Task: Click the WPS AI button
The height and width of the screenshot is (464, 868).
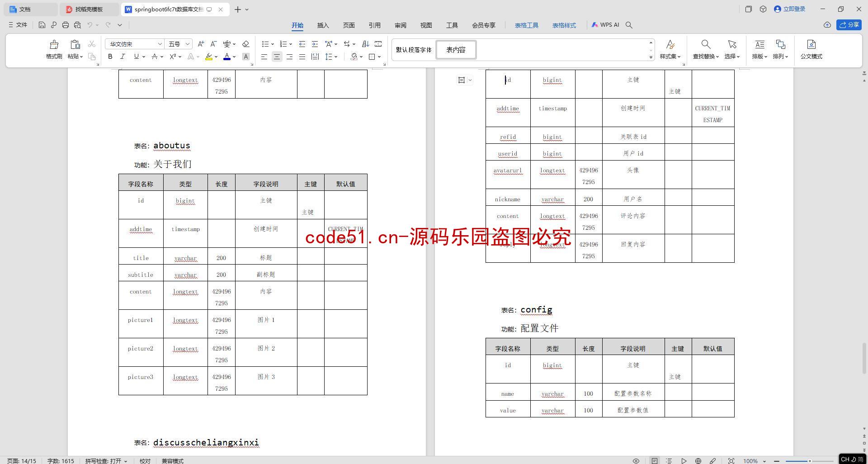Action: coord(605,25)
